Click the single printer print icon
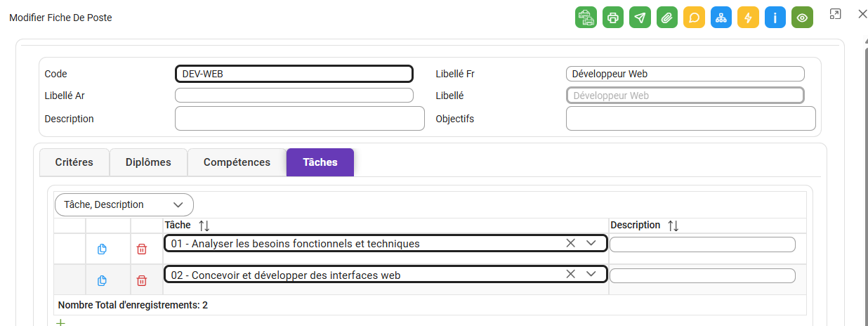The image size is (868, 326). 613,18
